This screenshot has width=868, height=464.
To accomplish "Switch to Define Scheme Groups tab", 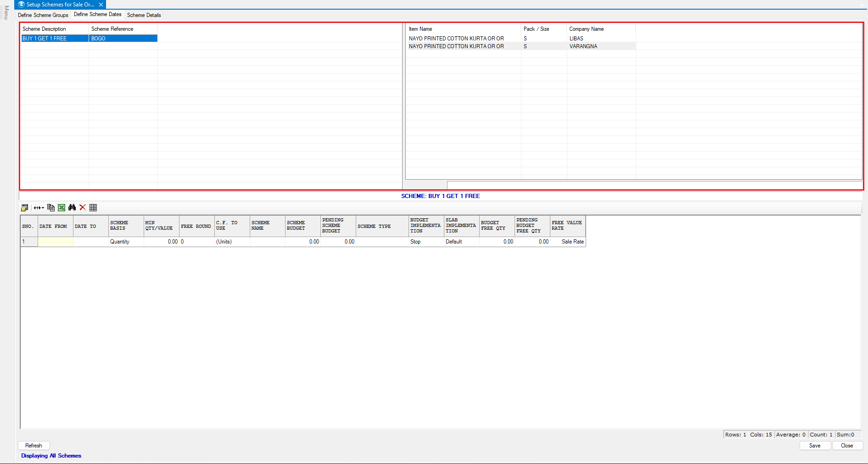I will click(x=43, y=15).
